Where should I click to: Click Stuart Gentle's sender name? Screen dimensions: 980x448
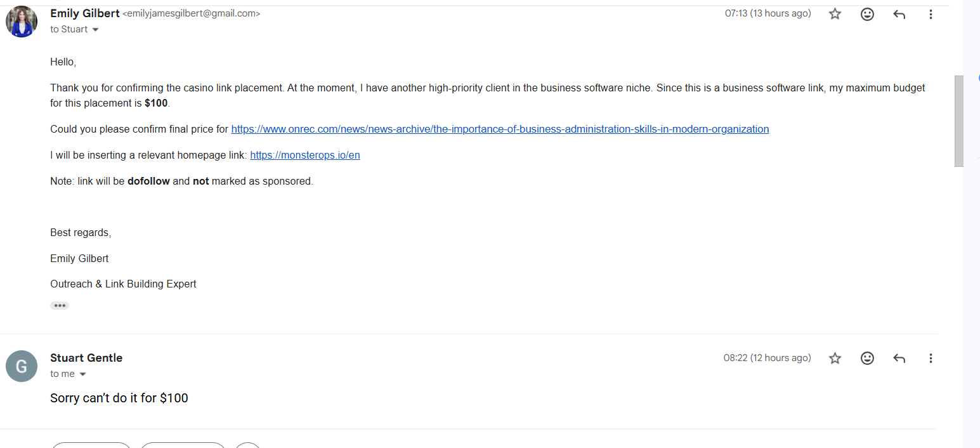point(86,358)
